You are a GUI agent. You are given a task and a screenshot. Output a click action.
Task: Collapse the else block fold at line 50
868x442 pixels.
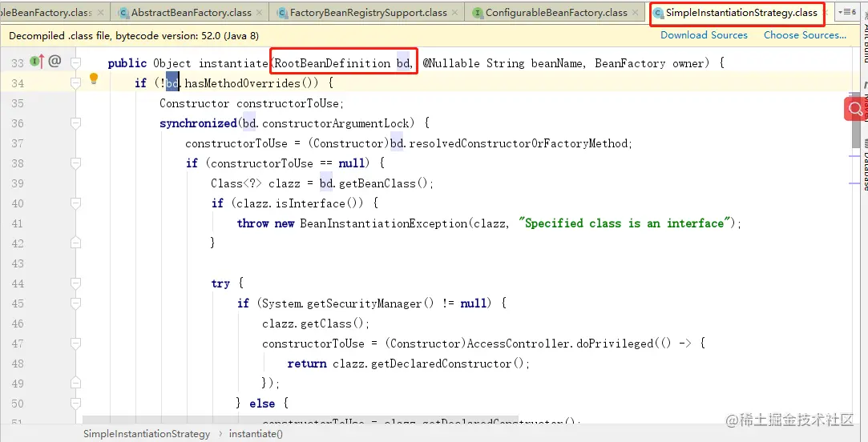pos(76,404)
